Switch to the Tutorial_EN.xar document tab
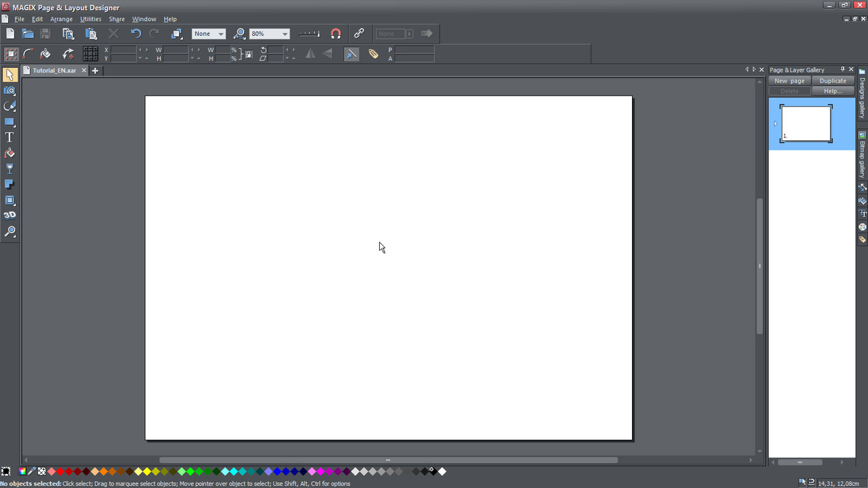868x488 pixels. (54, 70)
